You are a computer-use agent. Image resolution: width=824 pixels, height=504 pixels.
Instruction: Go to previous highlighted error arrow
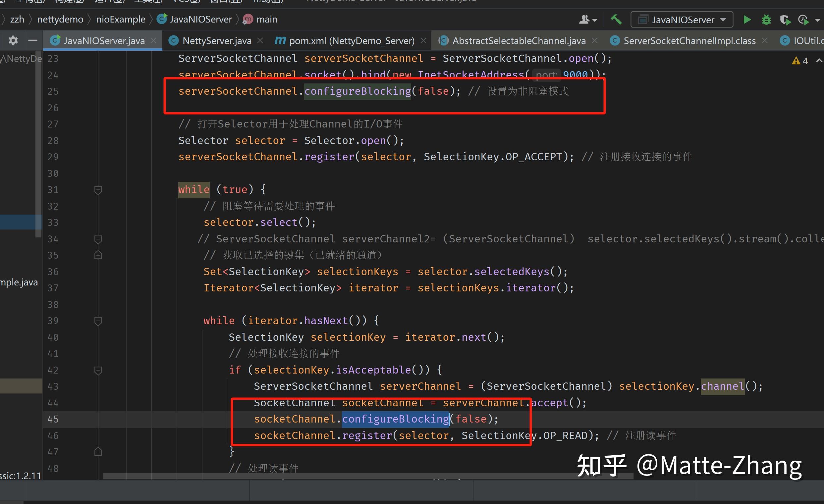[819, 61]
